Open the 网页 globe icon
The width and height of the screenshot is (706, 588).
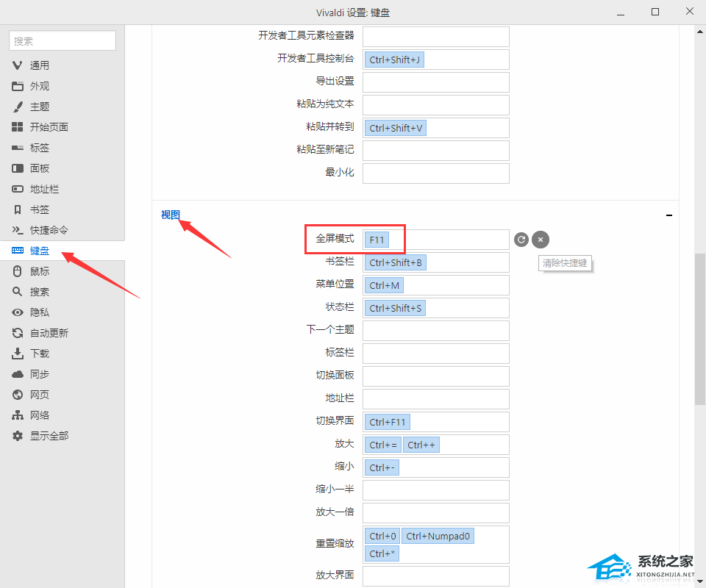18,395
